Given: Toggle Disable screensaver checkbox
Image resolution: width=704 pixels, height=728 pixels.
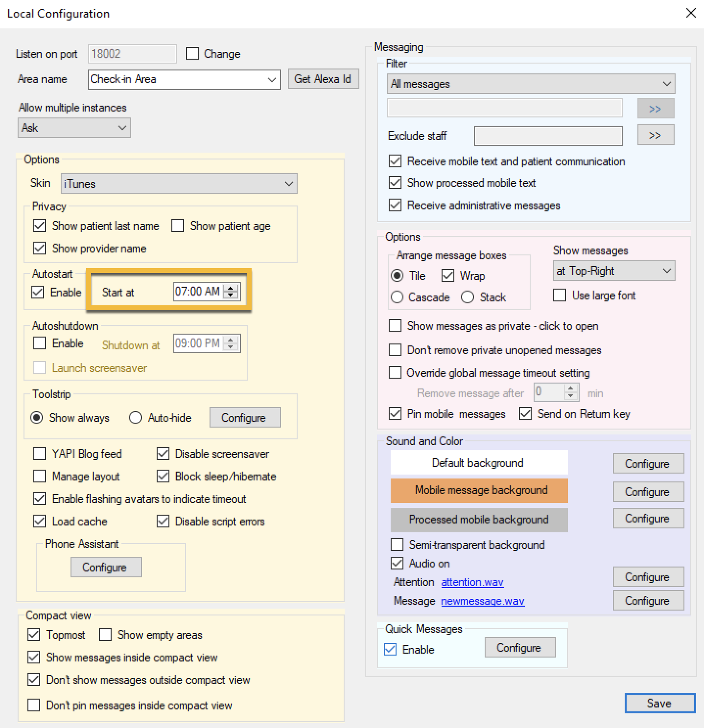Looking at the screenshot, I should point(163,454).
